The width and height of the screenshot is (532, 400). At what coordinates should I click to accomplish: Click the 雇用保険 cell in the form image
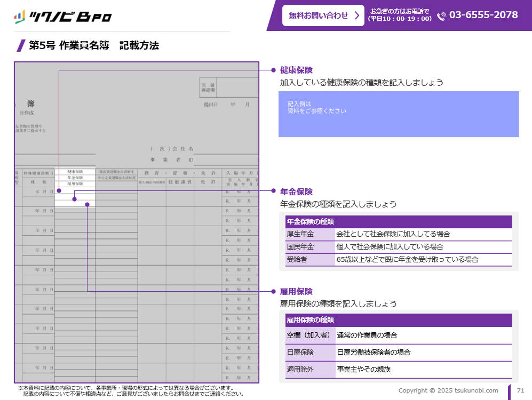(x=75, y=183)
